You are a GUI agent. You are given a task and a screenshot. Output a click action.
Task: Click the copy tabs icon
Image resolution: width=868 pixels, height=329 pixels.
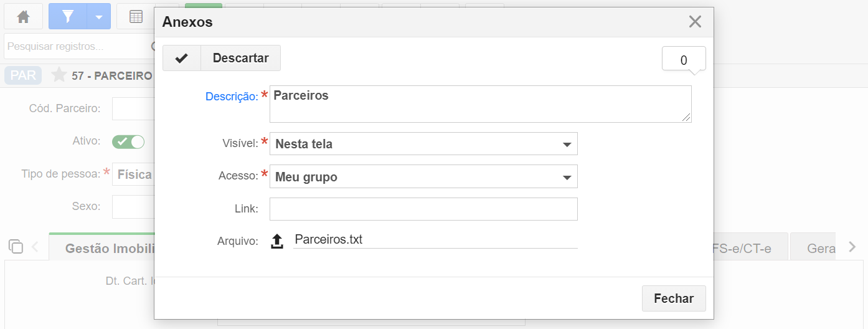point(16,246)
